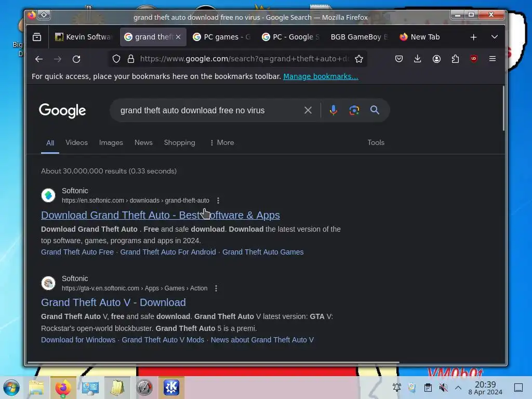Open News about Grand Theft Auto V
Screen dimensions: 532x399
(x=262, y=340)
